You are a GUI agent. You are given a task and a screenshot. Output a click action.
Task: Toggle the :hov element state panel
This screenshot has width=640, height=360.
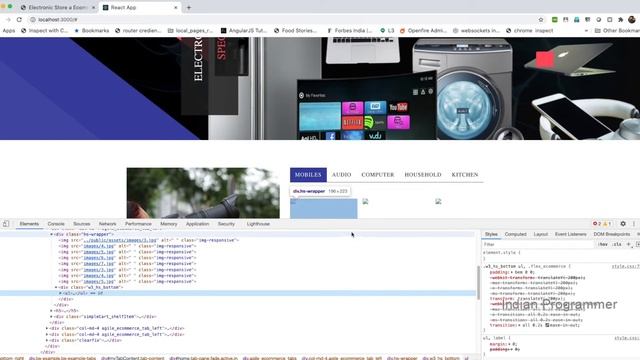pos(602,244)
